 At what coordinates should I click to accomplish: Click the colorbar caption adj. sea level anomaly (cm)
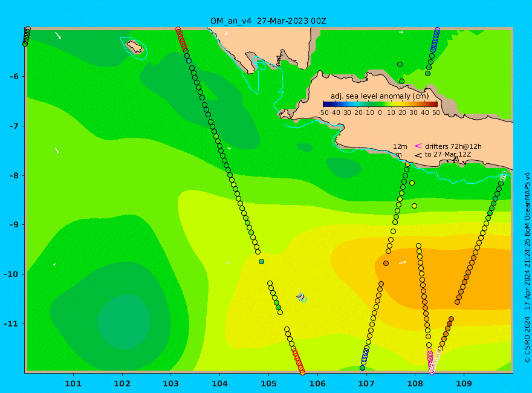[x=380, y=96]
